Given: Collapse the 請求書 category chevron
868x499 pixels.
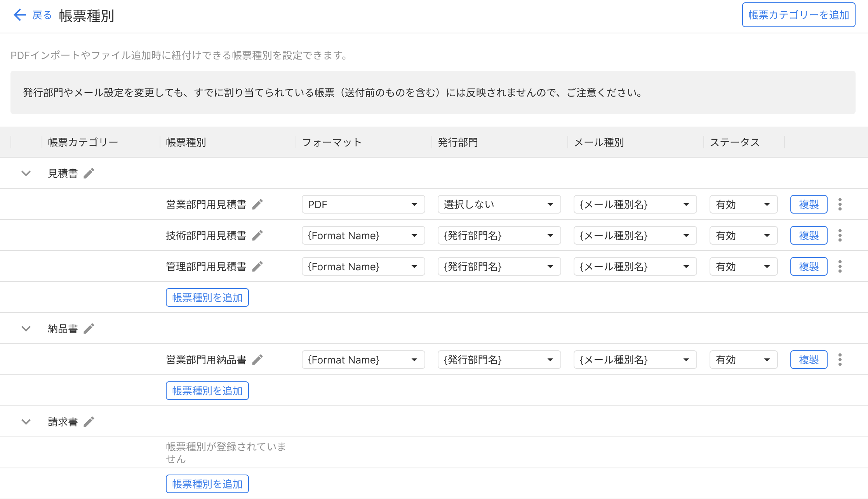Looking at the screenshot, I should click(x=26, y=422).
